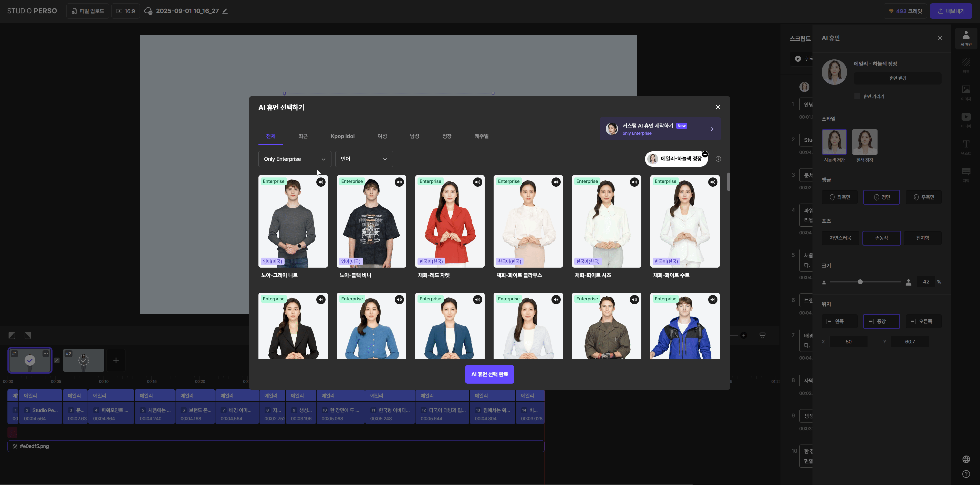Select the 좌측면 angle option
Image resolution: width=980 pixels, height=485 pixels.
tap(840, 197)
